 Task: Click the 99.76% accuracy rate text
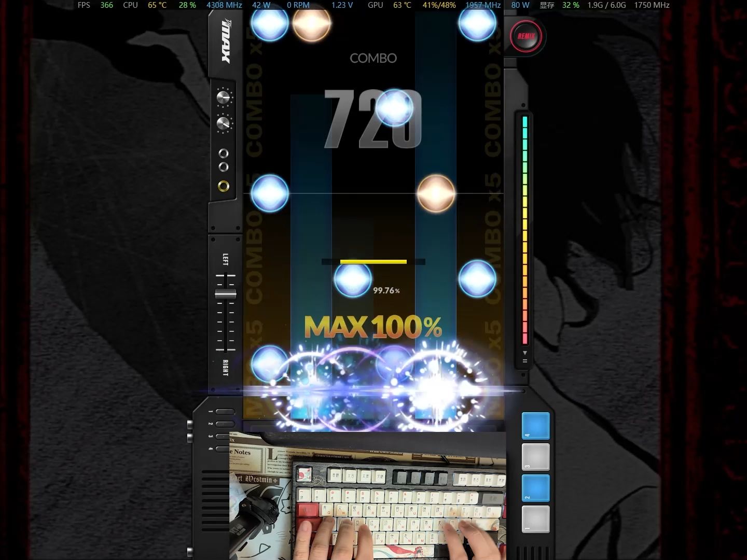point(386,290)
